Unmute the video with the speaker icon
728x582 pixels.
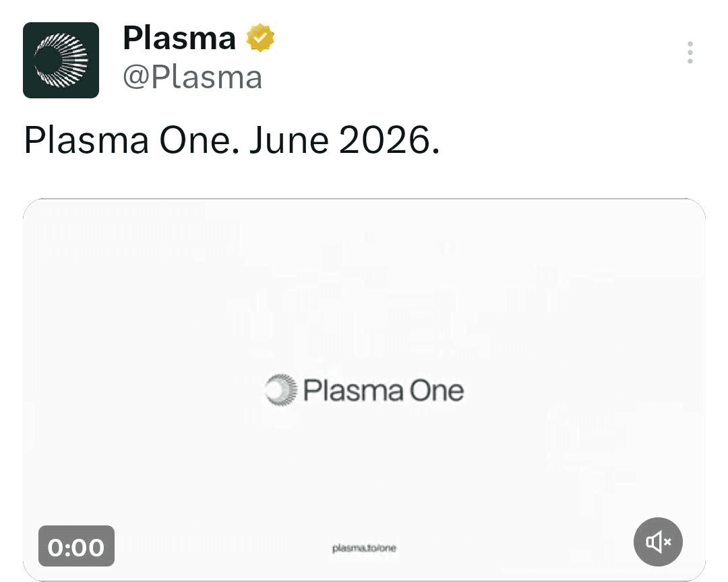[658, 542]
